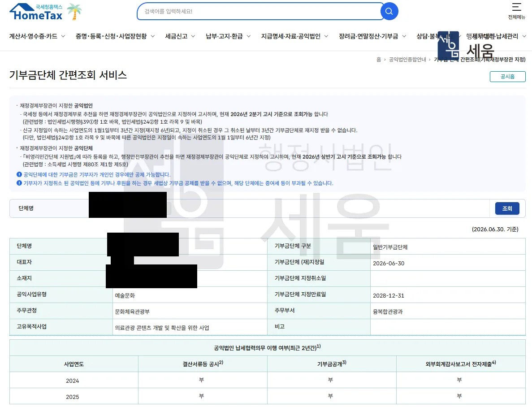Expand the 계산서·영수증·카드 menu chevron
532x407 pixels.
63,36
